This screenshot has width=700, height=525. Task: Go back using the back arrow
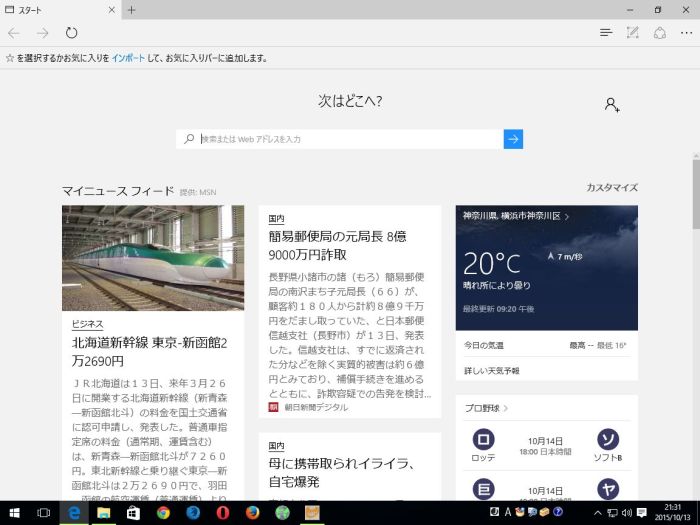[14, 33]
